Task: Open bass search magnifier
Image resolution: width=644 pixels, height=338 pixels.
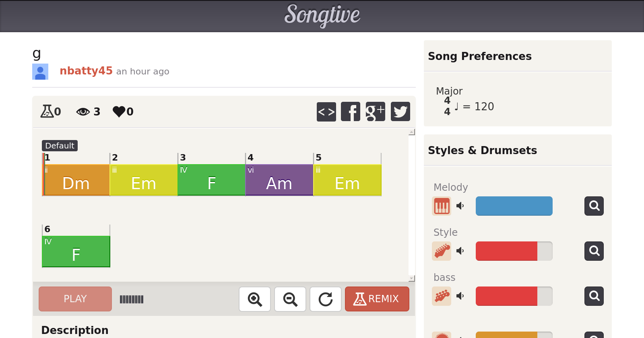Action: click(594, 296)
